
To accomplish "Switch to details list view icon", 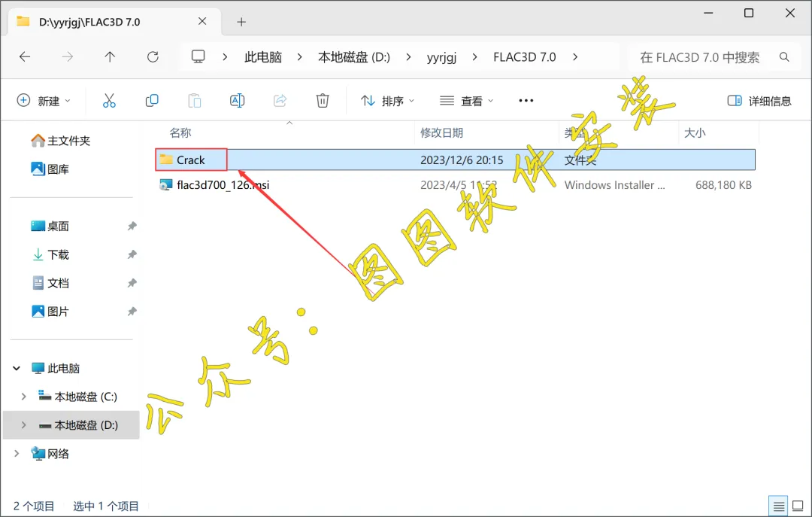I will (779, 506).
